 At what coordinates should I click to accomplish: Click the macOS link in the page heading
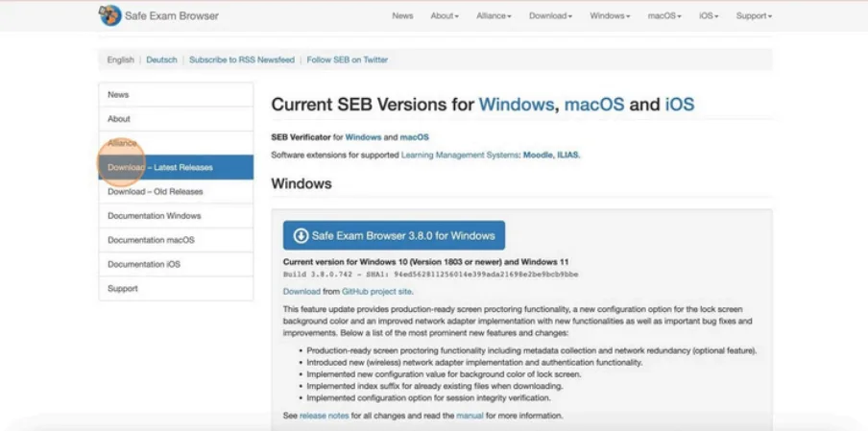(x=594, y=105)
